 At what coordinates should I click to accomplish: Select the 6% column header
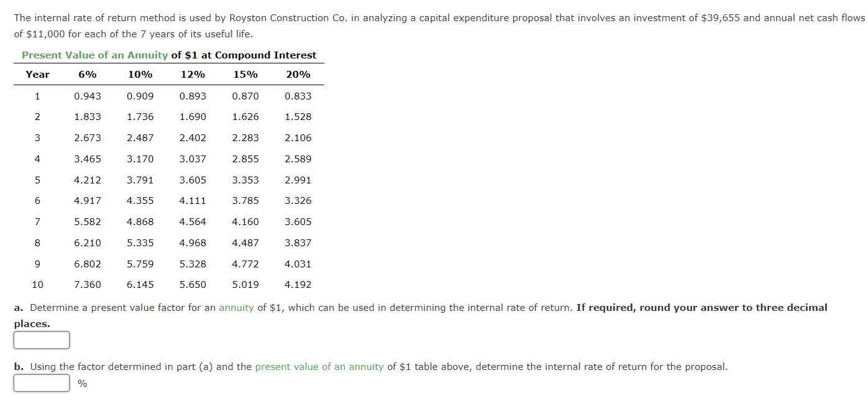click(87, 75)
